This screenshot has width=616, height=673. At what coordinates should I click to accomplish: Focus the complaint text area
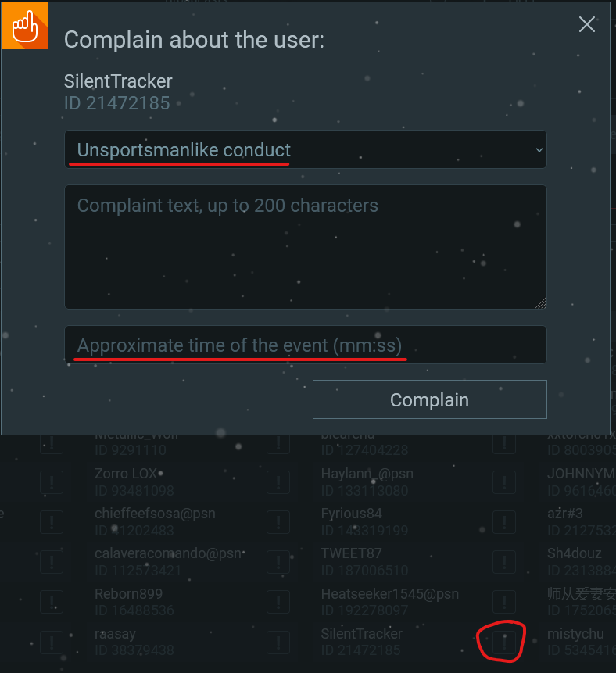pos(305,247)
